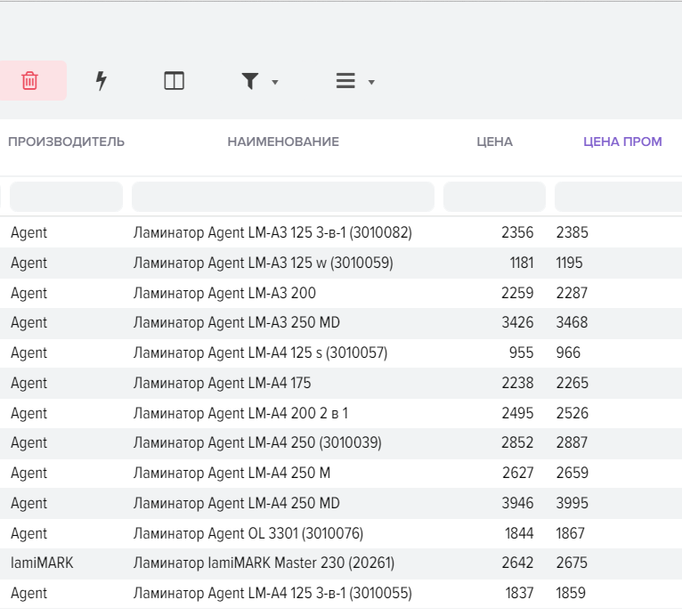Open the filter funnel dropdown
This screenshot has width=682, height=616.
pos(259,82)
